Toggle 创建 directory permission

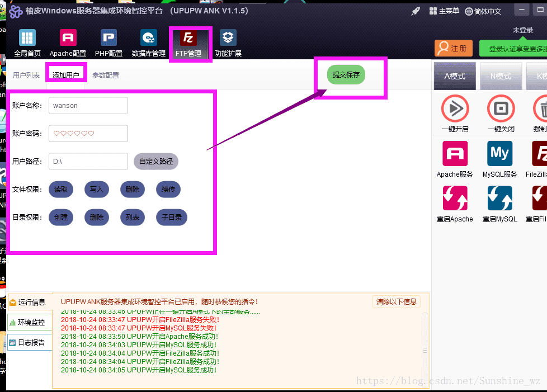point(61,218)
